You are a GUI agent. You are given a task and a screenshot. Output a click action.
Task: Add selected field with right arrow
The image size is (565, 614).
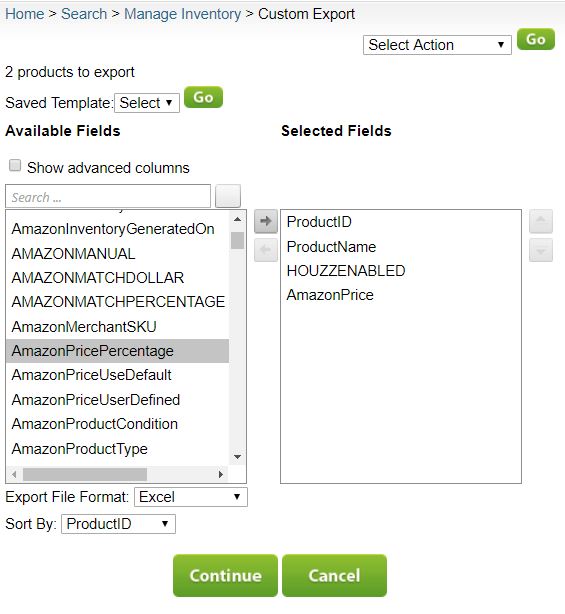click(x=265, y=221)
